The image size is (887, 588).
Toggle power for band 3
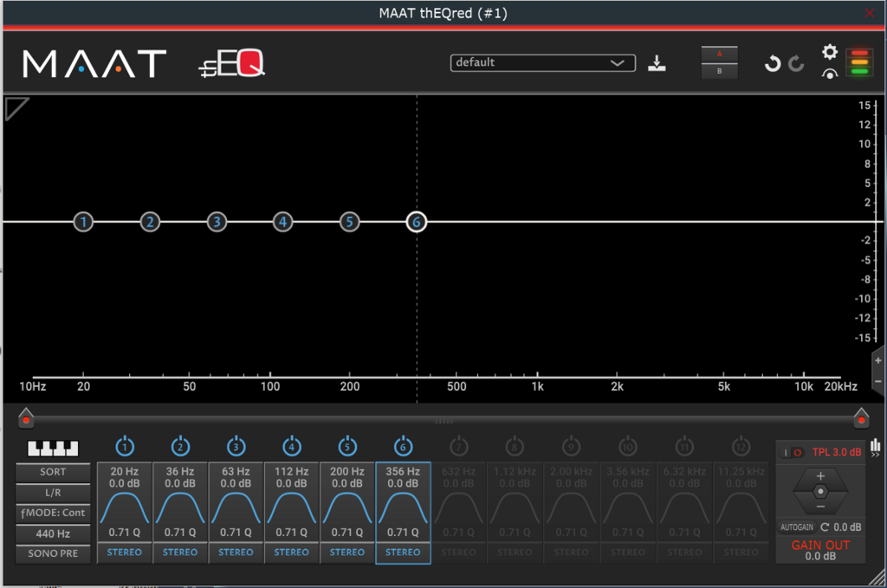coord(236,446)
